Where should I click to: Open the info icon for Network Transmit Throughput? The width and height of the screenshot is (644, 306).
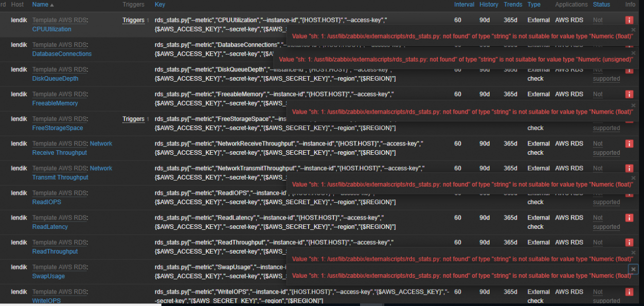click(x=629, y=168)
